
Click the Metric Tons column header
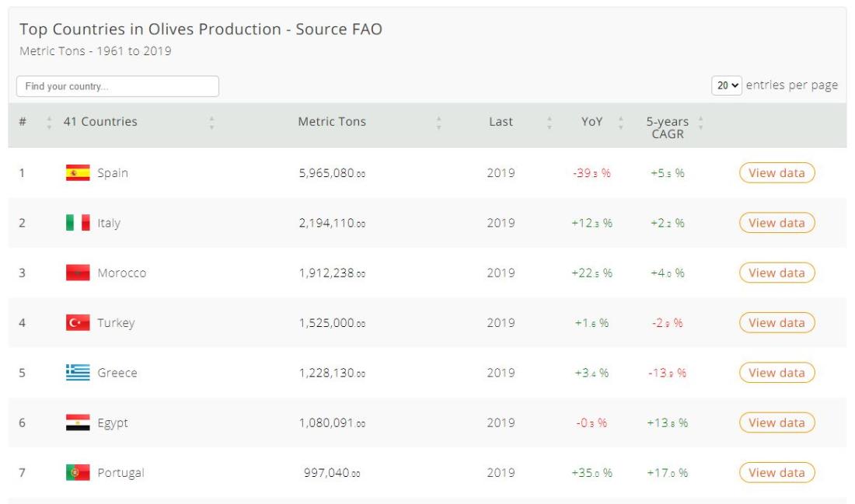pos(332,121)
